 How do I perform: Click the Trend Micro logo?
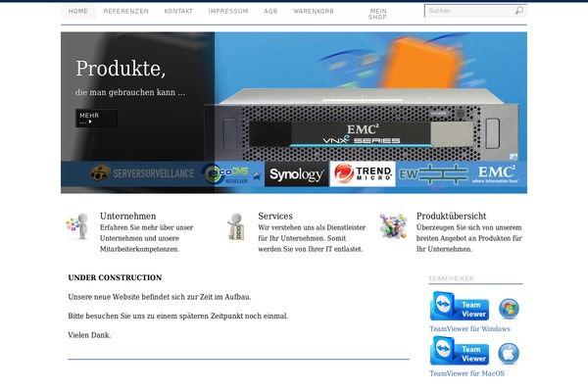(363, 174)
